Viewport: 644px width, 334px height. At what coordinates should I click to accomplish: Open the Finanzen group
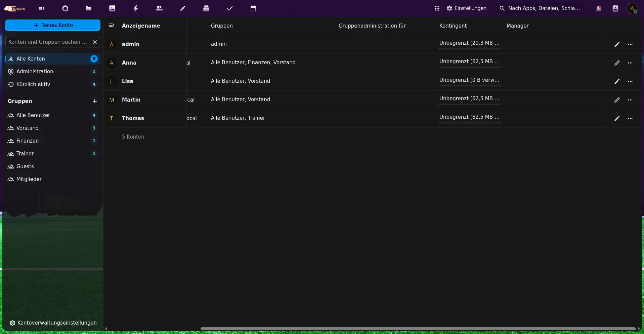pos(53,141)
